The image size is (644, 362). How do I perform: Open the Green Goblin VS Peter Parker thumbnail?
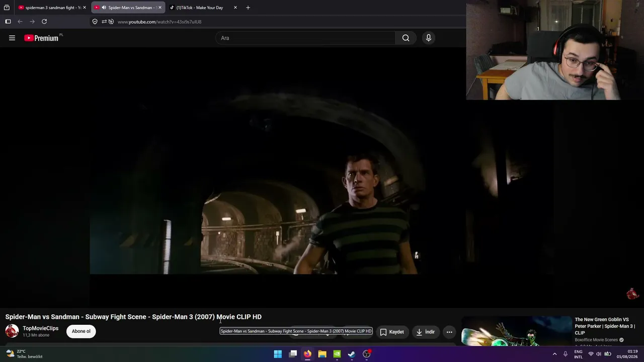coord(516,331)
